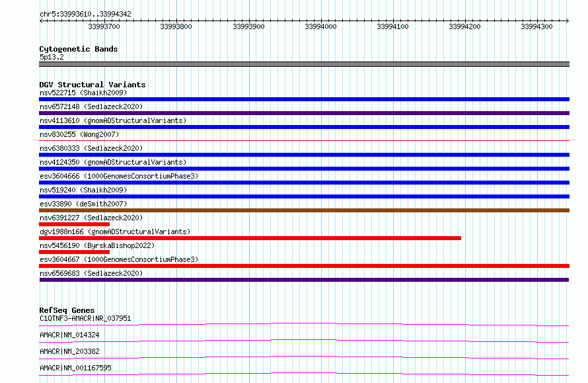Click the brown bar under esv33890
This screenshot has width=588, height=383.
point(304,210)
